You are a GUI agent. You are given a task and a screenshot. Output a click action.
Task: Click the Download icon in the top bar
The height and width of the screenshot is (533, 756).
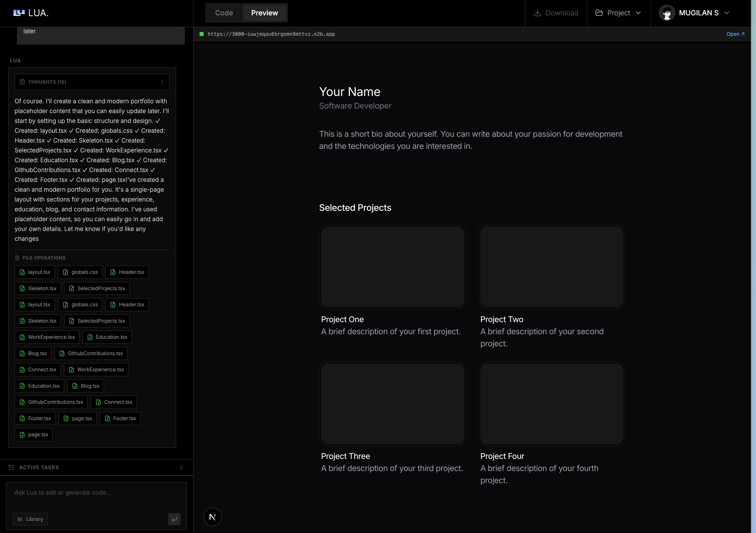(538, 13)
